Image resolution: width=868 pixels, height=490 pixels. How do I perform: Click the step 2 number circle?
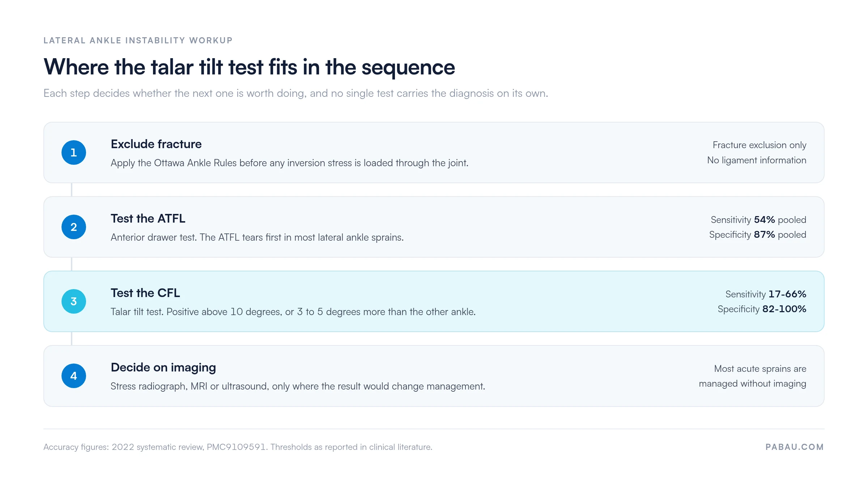click(74, 227)
